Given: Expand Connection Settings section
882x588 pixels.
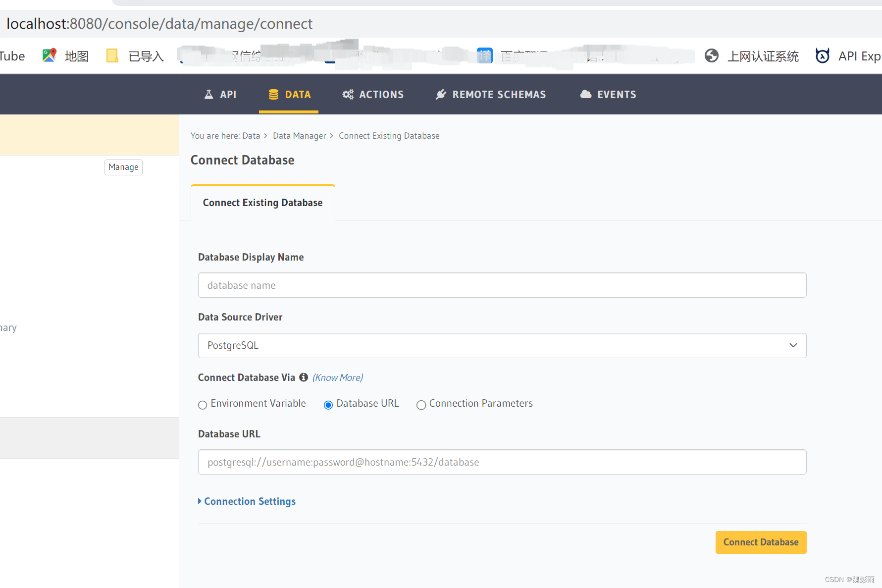Looking at the screenshot, I should [x=247, y=501].
